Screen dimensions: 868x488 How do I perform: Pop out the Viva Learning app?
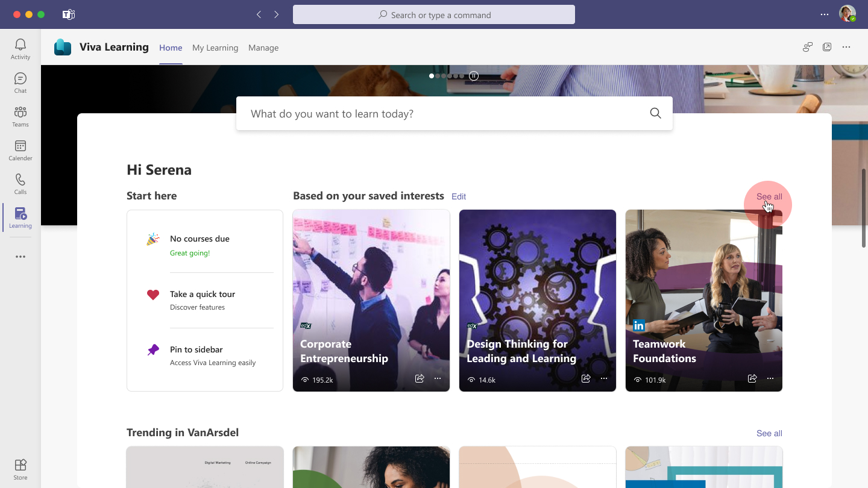tap(827, 47)
